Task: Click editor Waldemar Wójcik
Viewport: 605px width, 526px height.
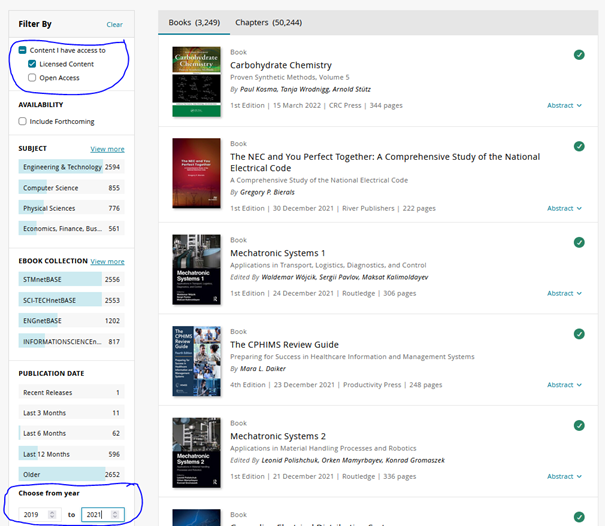Action: tap(288, 277)
